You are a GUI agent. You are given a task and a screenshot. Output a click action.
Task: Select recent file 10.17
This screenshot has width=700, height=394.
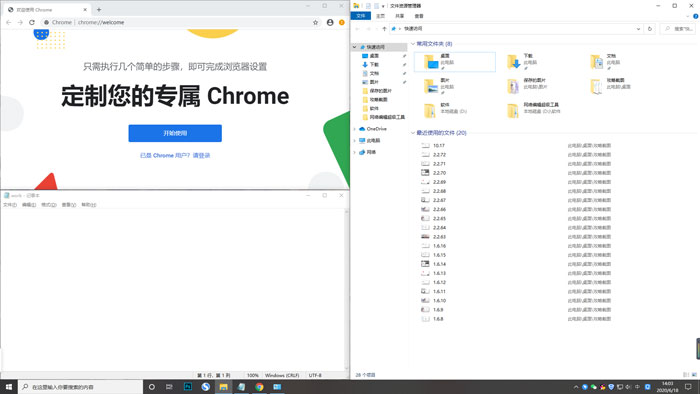(439, 145)
